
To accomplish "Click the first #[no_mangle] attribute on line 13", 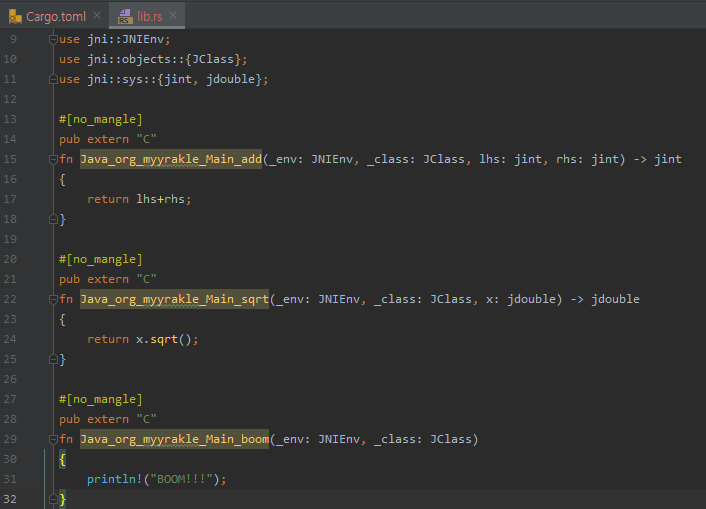I will pos(101,119).
